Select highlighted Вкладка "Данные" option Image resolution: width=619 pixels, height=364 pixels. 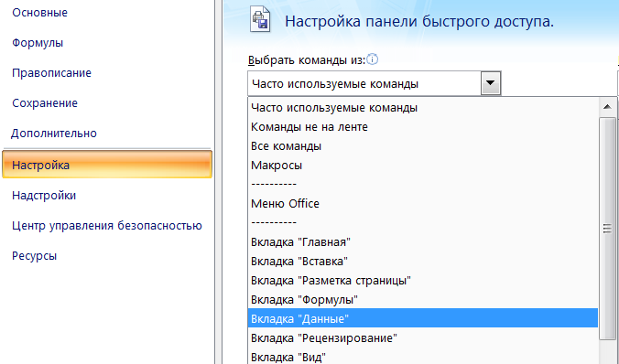click(423, 319)
